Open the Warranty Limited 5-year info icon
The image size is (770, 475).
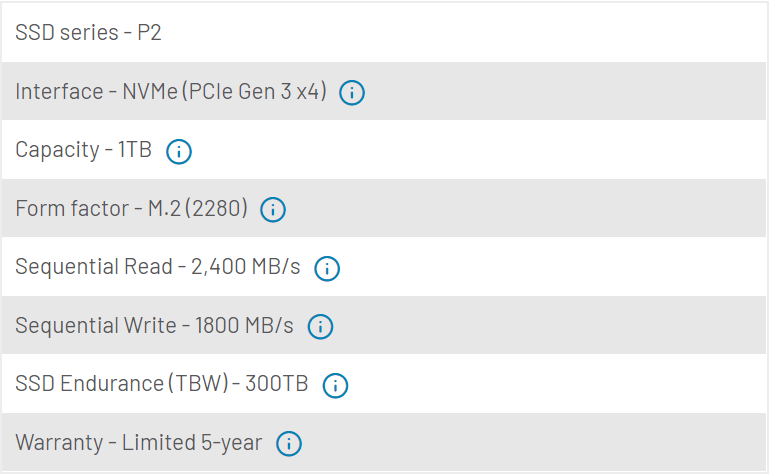click(289, 444)
